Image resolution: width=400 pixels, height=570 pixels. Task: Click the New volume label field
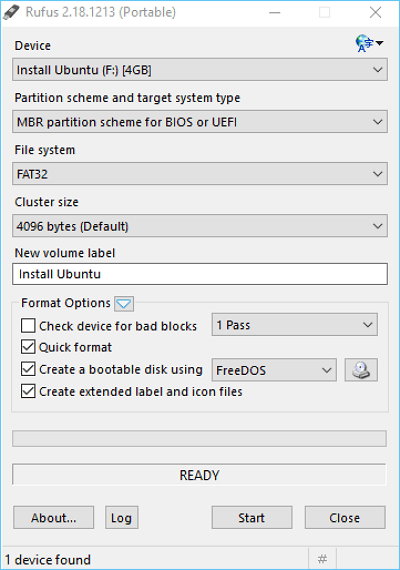pyautogui.click(x=200, y=274)
